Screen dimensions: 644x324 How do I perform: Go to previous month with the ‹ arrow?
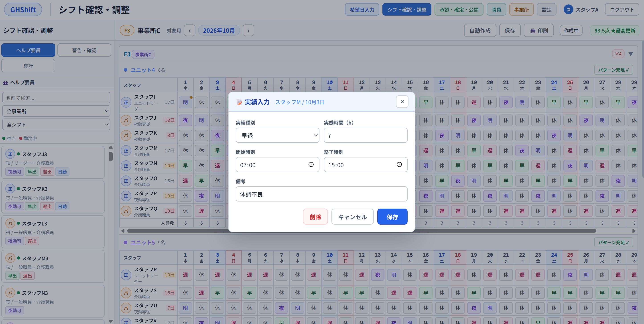coord(190,30)
